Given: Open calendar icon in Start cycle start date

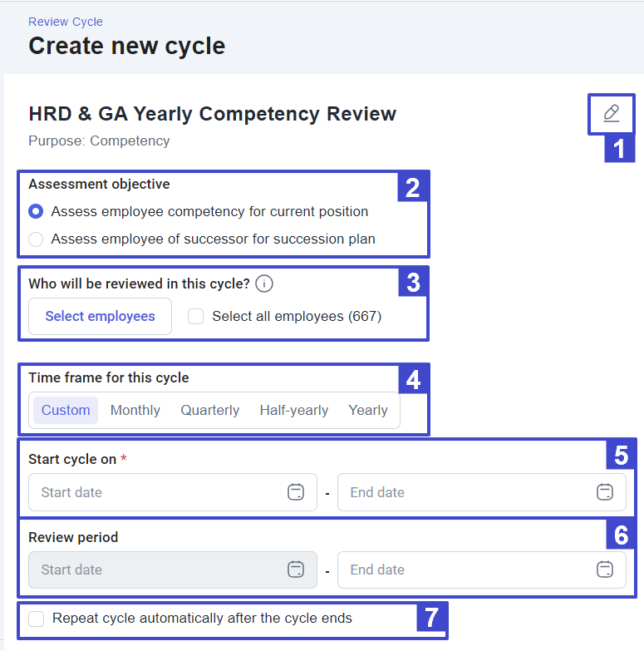Looking at the screenshot, I should click(296, 492).
